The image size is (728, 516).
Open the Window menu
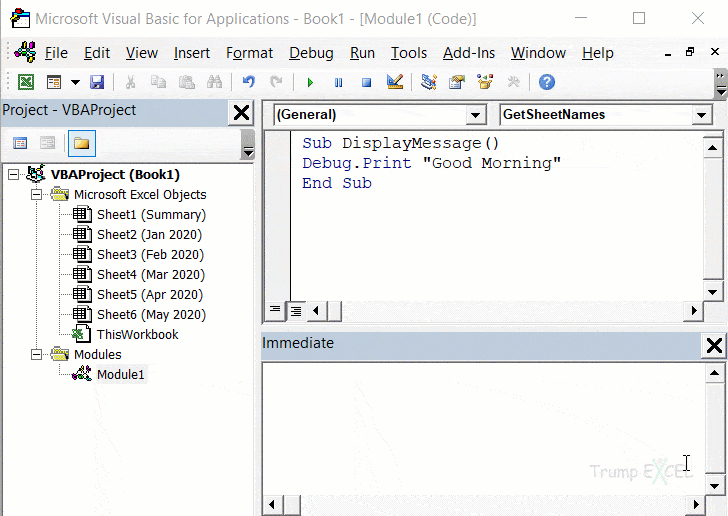click(539, 53)
